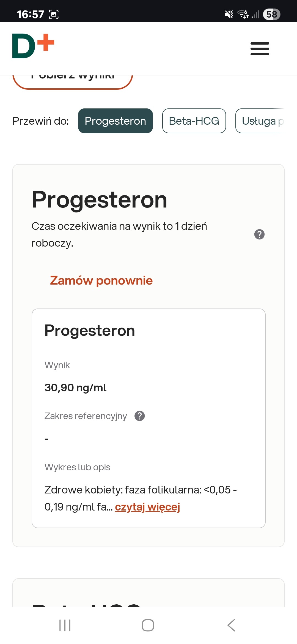
Task: Tap the screenshot capture status icon
Action: pyautogui.click(x=54, y=14)
